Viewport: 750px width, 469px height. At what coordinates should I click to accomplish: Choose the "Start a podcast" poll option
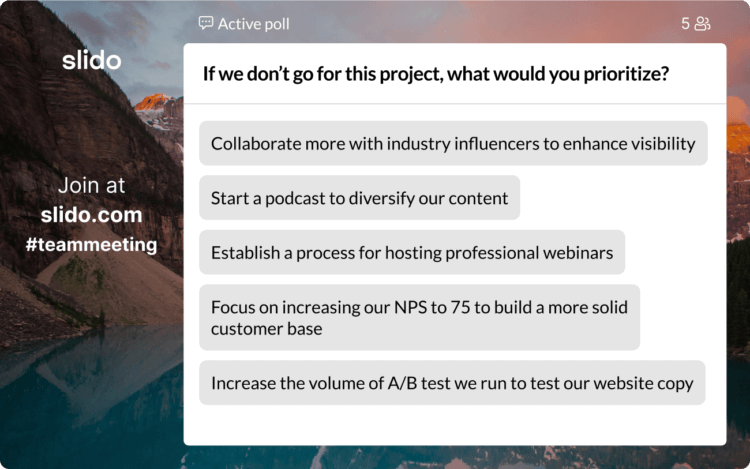(359, 198)
